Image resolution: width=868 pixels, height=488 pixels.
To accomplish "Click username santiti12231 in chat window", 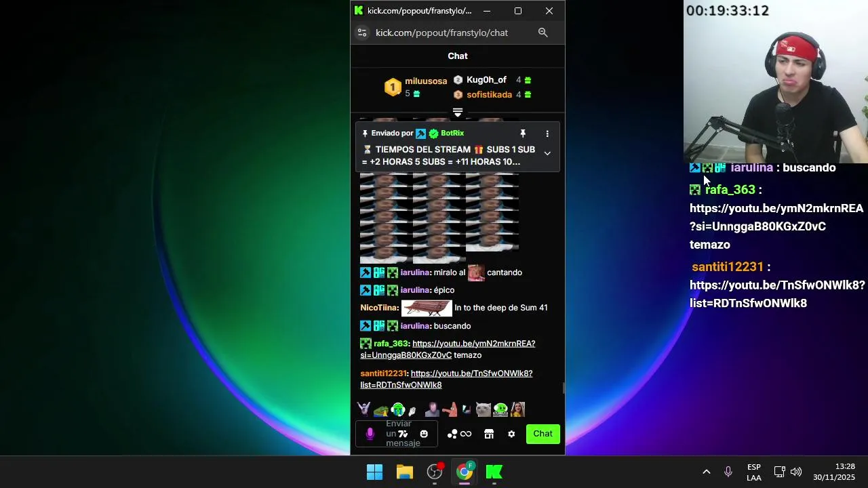I will tap(383, 373).
